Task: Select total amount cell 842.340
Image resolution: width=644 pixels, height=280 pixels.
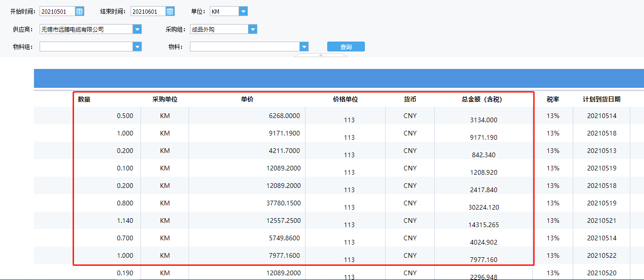Action: [483, 155]
